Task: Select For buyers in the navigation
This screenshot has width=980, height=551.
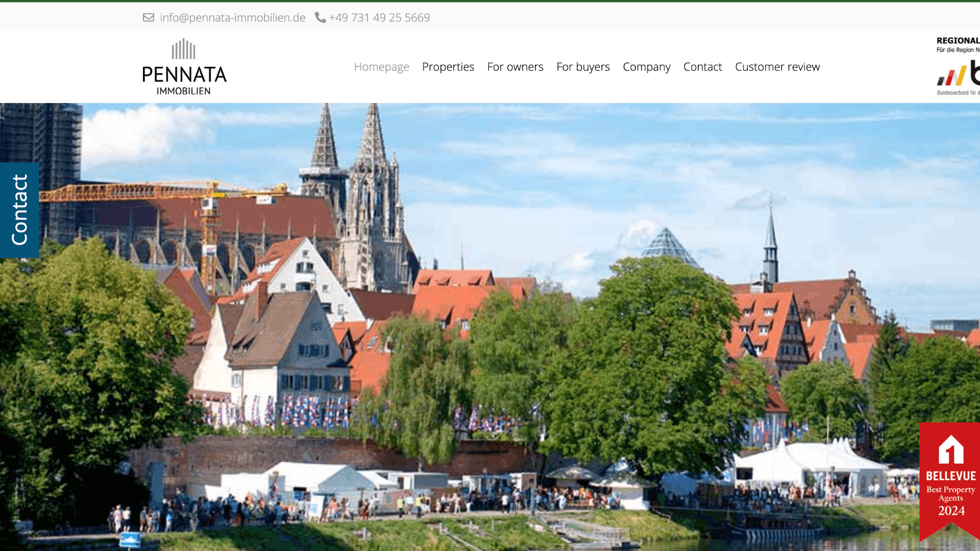Action: [x=583, y=67]
